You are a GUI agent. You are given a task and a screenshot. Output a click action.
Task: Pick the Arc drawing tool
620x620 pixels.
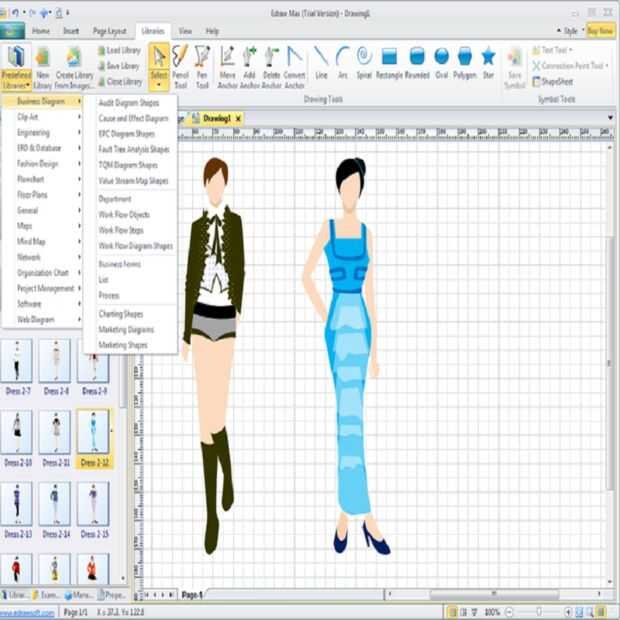coord(343,62)
